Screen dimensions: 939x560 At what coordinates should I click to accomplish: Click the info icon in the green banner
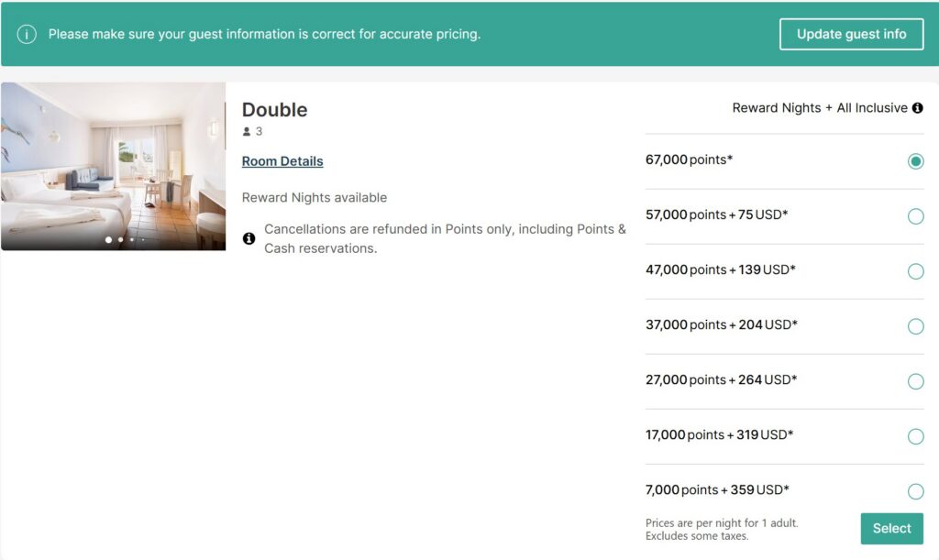[28, 35]
